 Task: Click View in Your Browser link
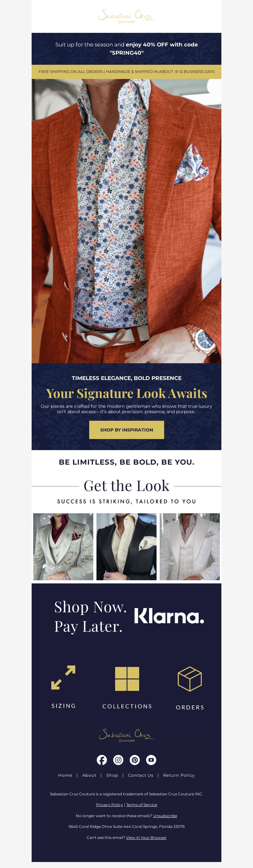click(146, 837)
